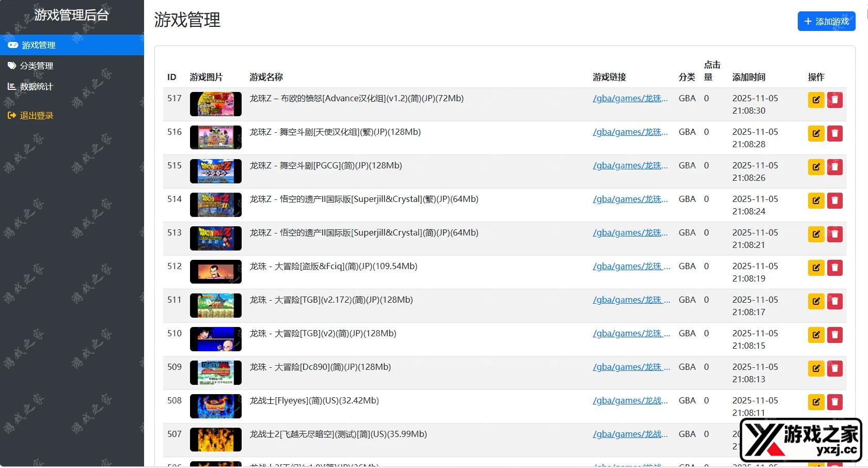Click game name 龙珠Z – 布欧的愤怒
This screenshot has width=868, height=468.
coord(356,98)
